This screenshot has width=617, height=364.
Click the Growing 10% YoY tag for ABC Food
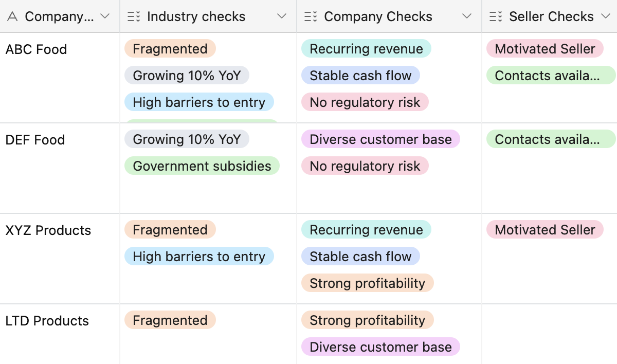click(187, 76)
